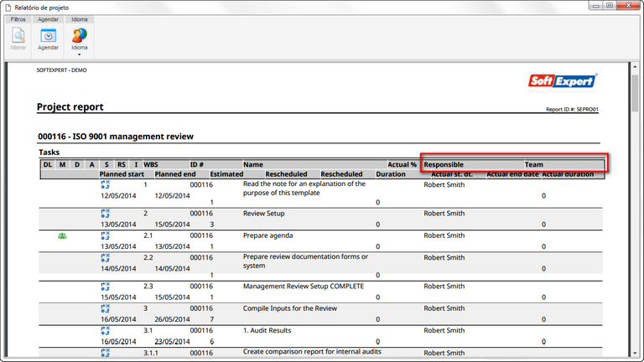Click status icon for Prepare agenda task
This screenshot has height=362, width=644.
106,235
